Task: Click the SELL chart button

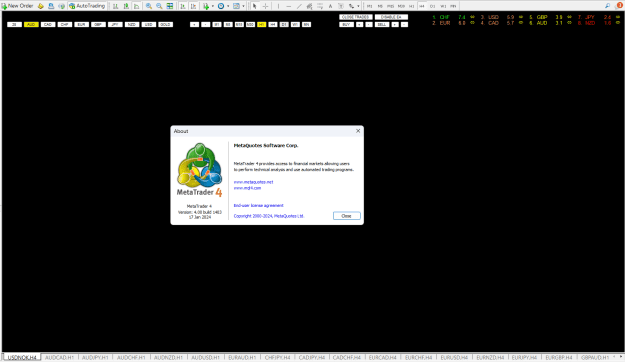Action: point(382,24)
